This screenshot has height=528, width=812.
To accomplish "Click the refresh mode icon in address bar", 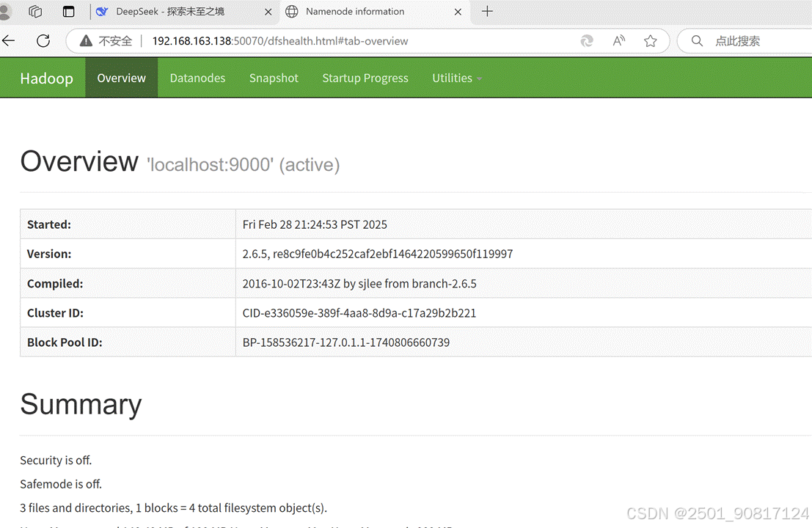I will tap(587, 41).
